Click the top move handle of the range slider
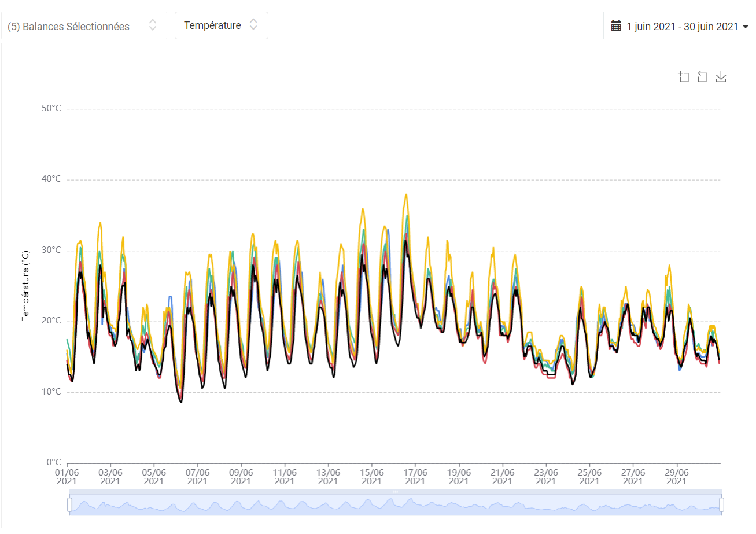756x534 pixels. pyautogui.click(x=396, y=491)
